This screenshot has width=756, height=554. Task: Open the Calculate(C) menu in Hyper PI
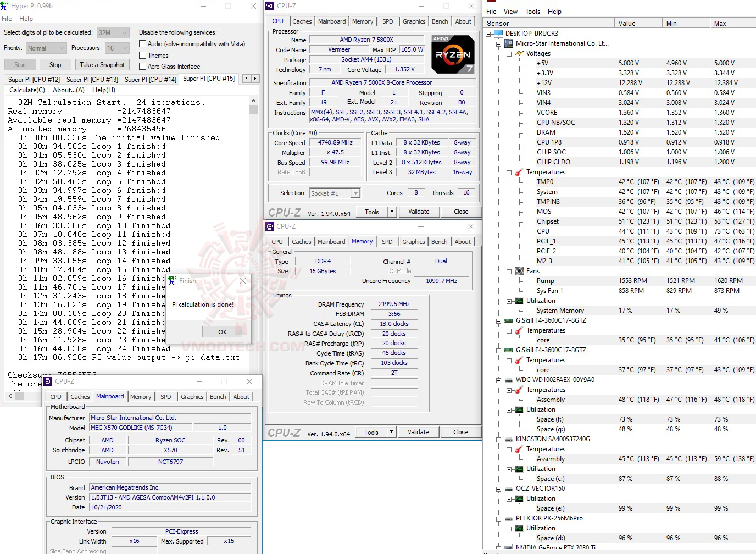pos(27,90)
